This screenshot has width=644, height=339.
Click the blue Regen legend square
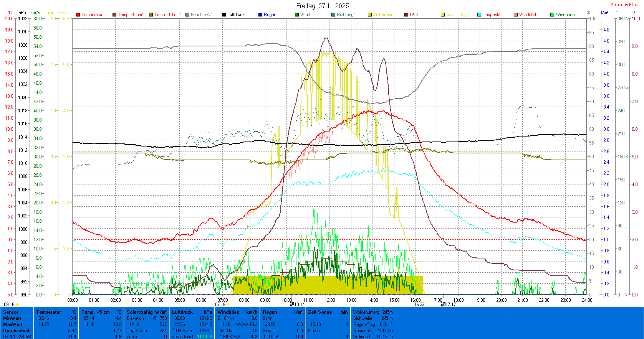[x=260, y=15]
